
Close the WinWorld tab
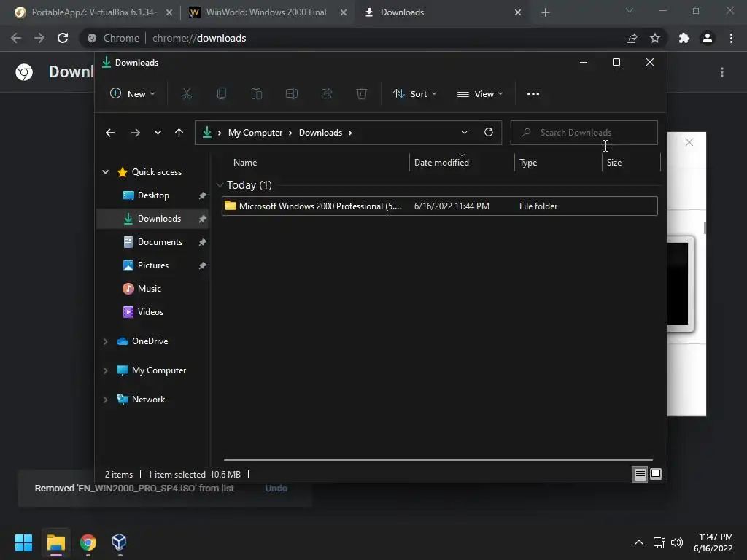(344, 12)
